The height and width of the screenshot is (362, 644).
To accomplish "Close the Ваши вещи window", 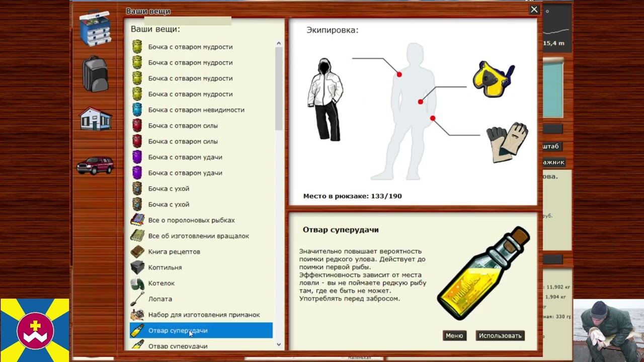I will pos(534,10).
